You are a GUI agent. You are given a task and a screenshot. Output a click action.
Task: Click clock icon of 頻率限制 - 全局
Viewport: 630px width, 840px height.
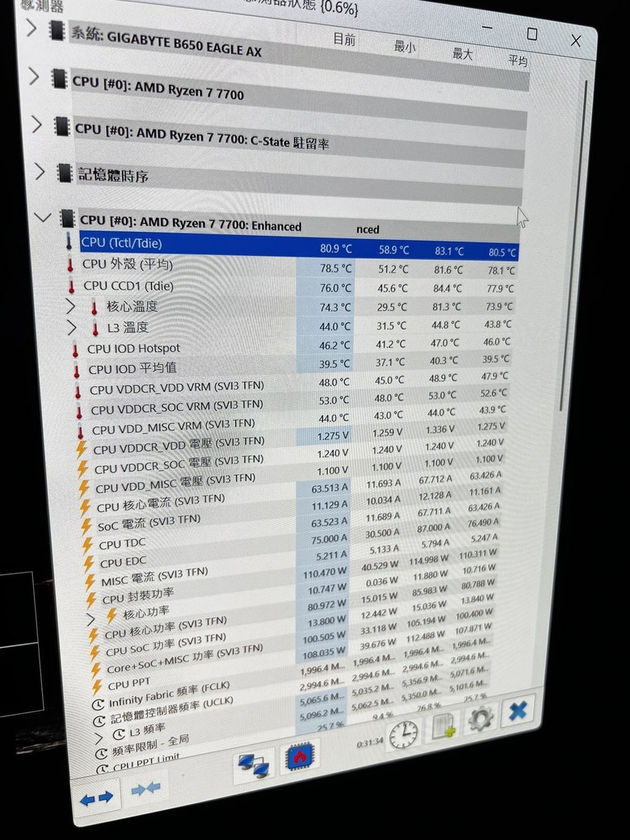click(101, 754)
